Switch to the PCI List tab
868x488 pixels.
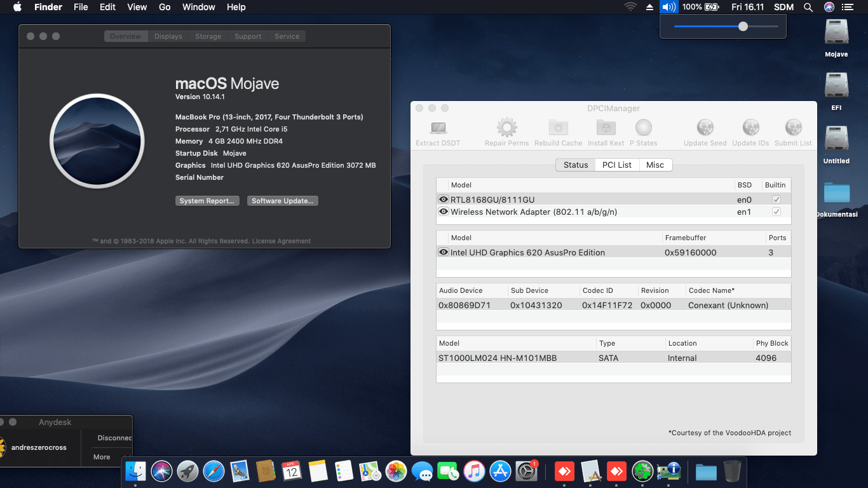pyautogui.click(x=616, y=165)
